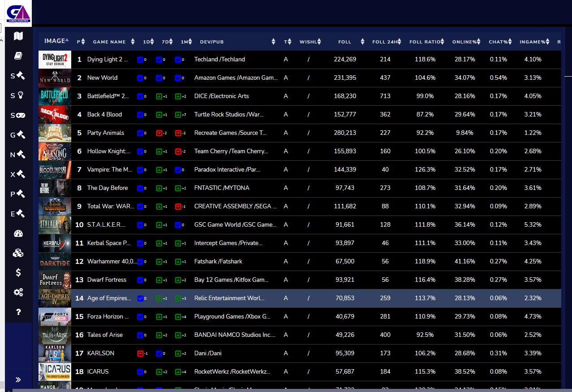This screenshot has width=572, height=392.
Task: Toggle sort arrows on DEV/PUB column
Action: coord(273,42)
